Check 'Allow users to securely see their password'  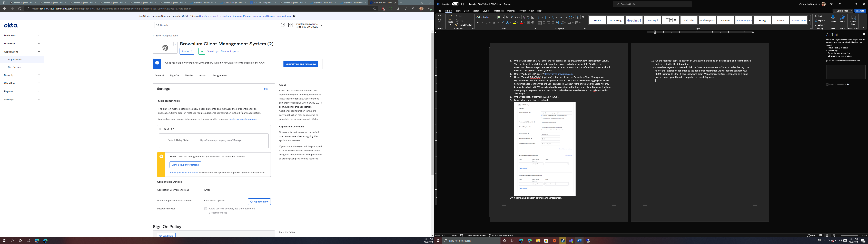pyautogui.click(x=205, y=208)
